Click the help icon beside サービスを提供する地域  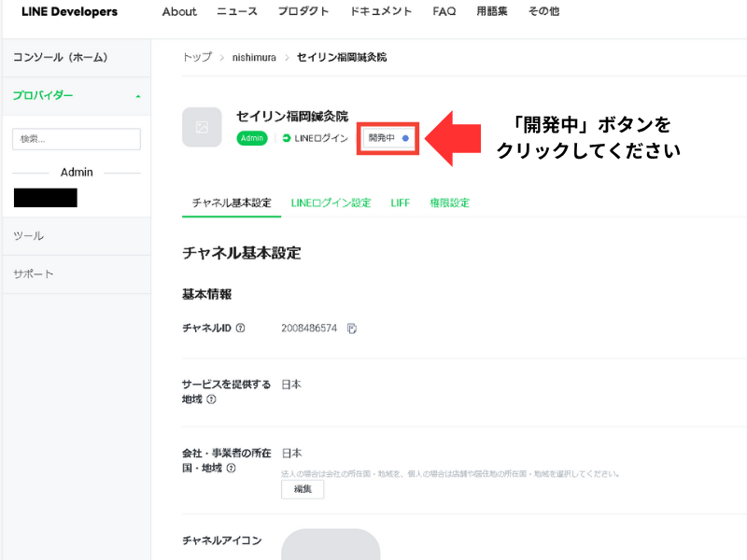(211, 399)
